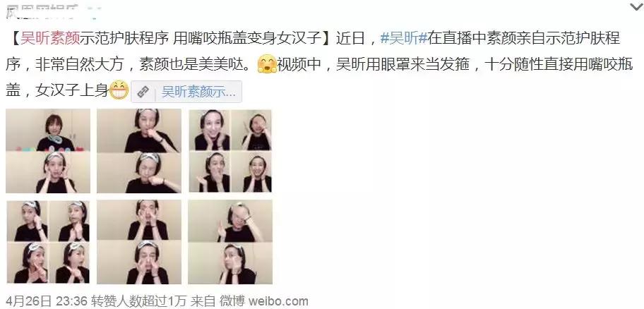Open the bottom-right two-frame photo
644x309 pixels.
pyautogui.click(x=230, y=242)
